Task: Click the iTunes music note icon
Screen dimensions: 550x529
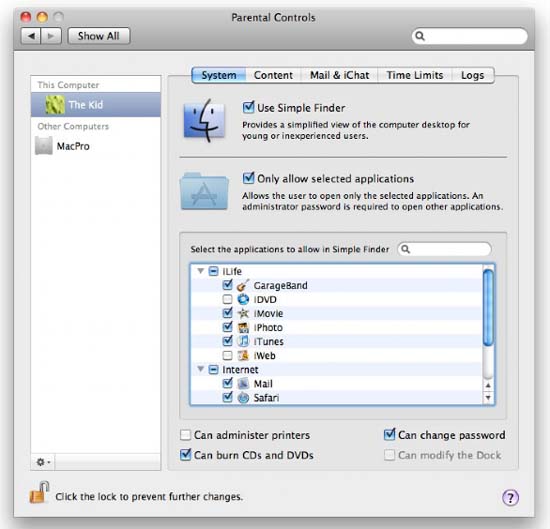Action: click(243, 341)
